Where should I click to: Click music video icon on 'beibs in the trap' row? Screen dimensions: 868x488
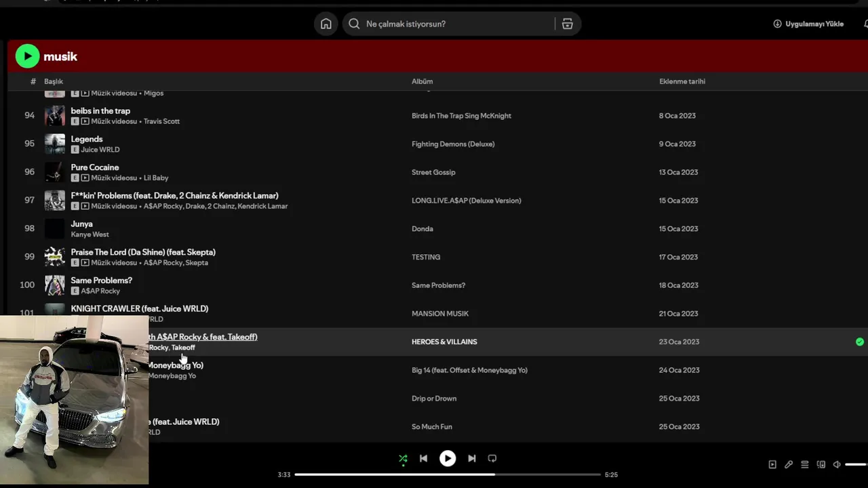85,121
